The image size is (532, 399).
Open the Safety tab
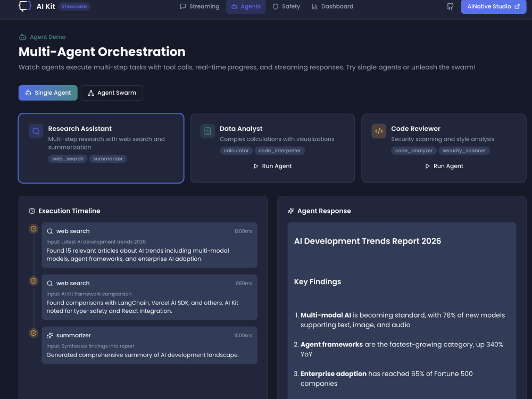click(x=287, y=6)
